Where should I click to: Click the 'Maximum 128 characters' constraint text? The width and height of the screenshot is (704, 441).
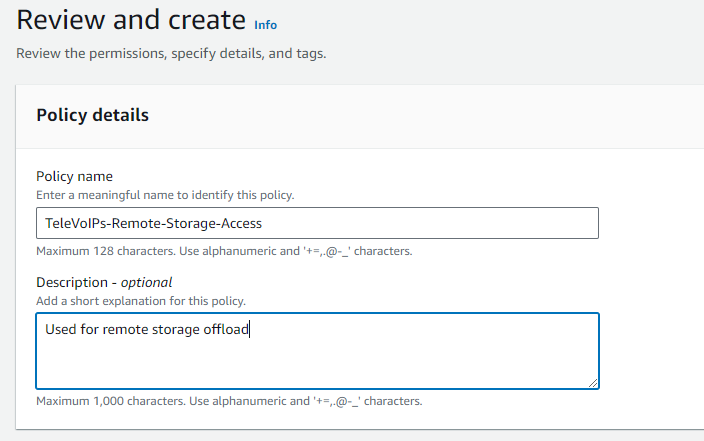click(224, 251)
